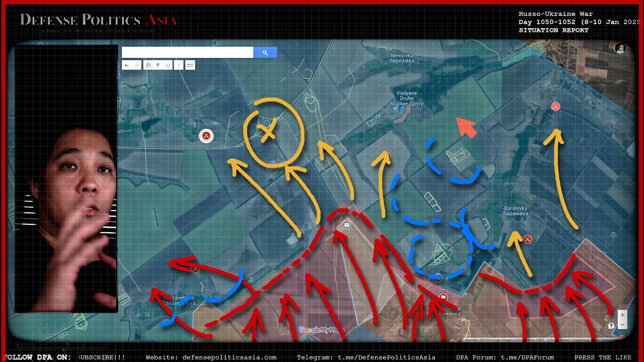
Task: Select the hand pan tool
Action: pyautogui.click(x=148, y=65)
